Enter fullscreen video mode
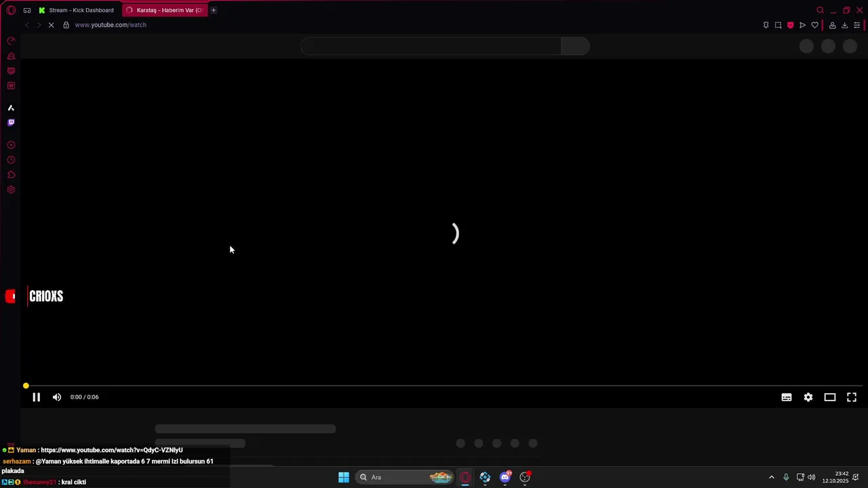Screen dimensions: 868x488 [852, 397]
